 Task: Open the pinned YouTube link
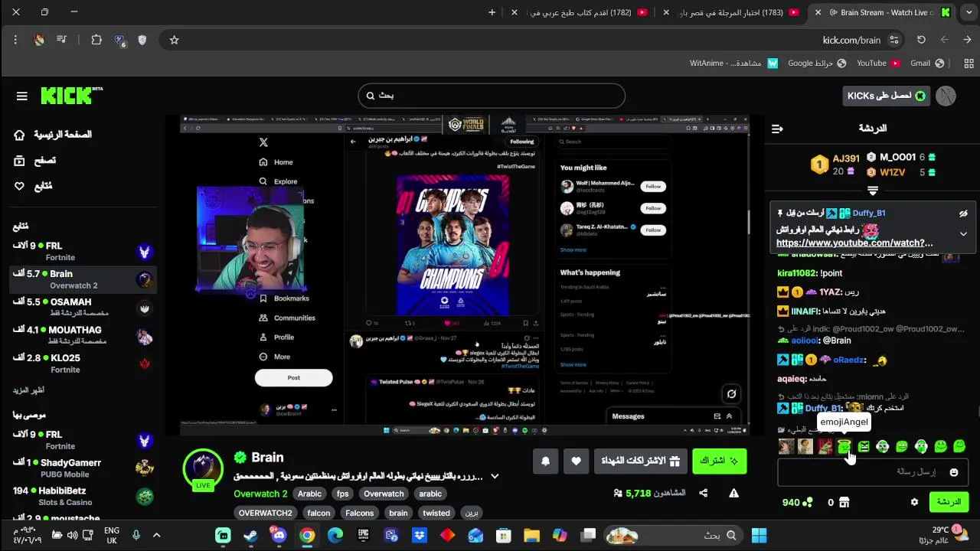coord(854,243)
